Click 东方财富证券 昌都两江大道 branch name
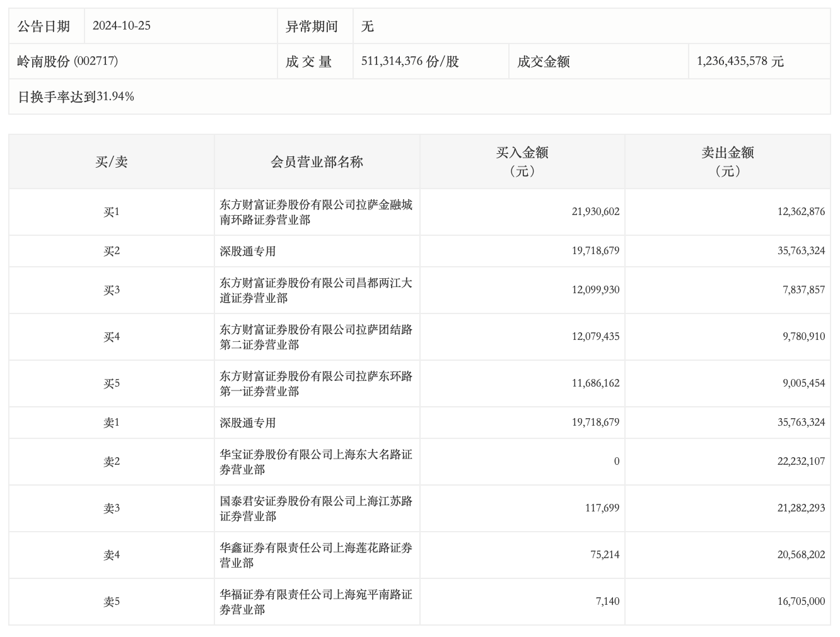The height and width of the screenshot is (637, 840). tap(316, 290)
